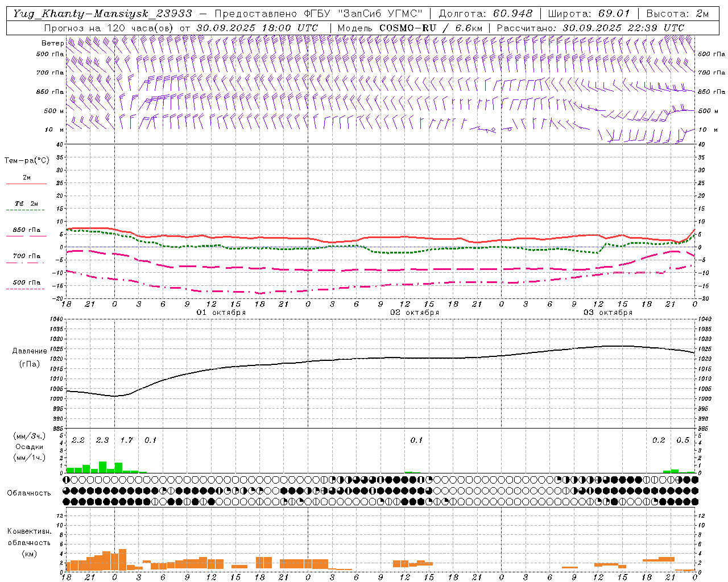Click the Td 2м dew point legend entry
Viewport: 728px width, 582px height.
pyautogui.click(x=27, y=203)
